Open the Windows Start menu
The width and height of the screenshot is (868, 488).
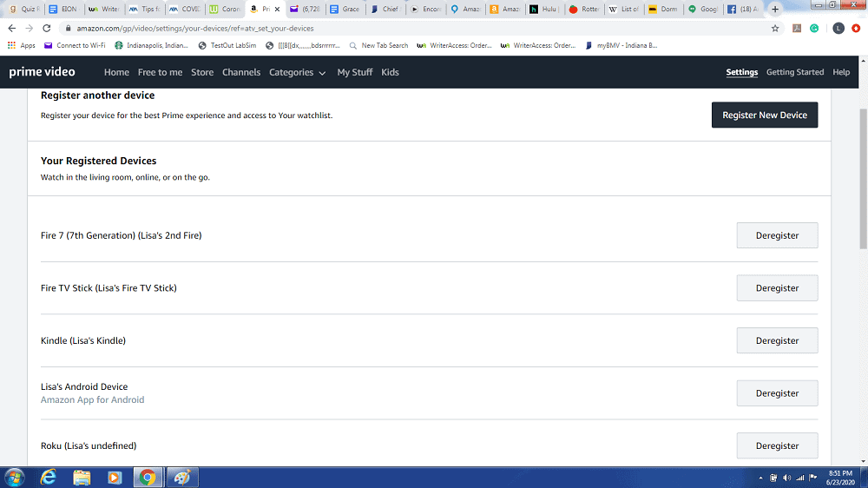tap(15, 478)
